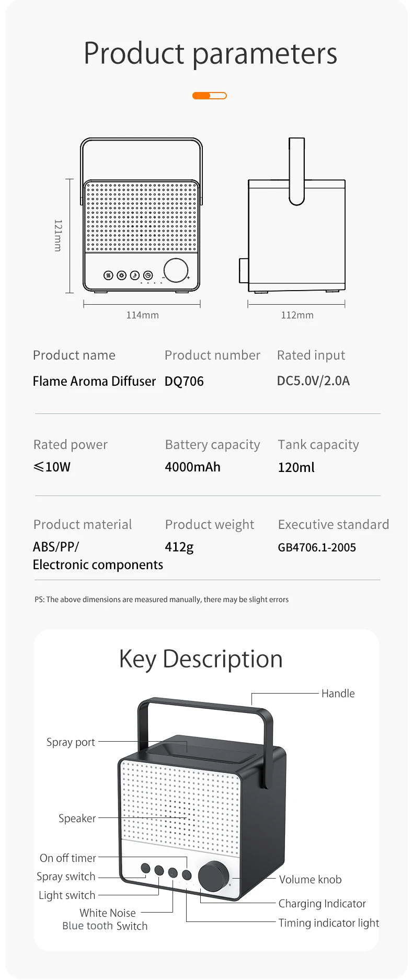The height and width of the screenshot is (980, 413).
Task: Click the spray mist icon on front diagram
Action: (x=108, y=275)
